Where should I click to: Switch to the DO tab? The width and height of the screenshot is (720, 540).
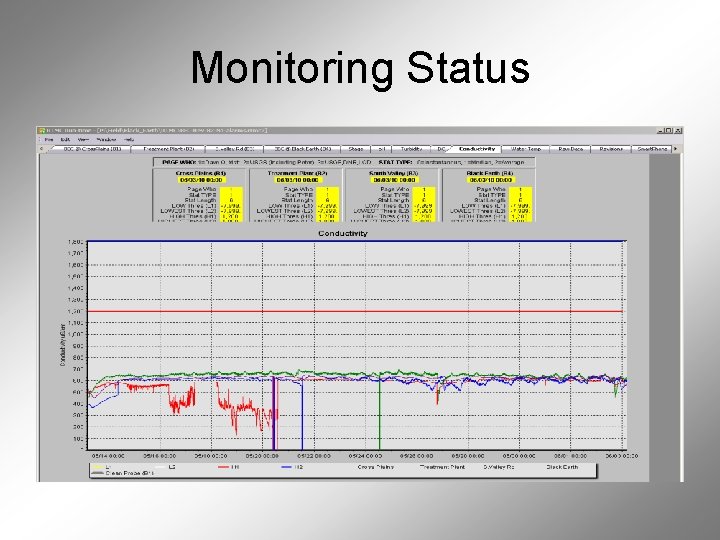[441, 149]
